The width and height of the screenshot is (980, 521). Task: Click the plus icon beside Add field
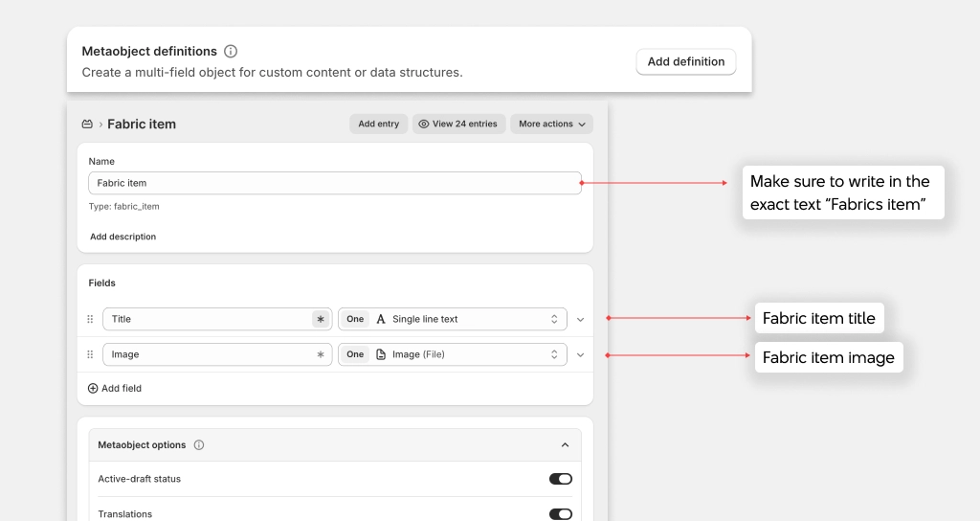click(x=93, y=389)
